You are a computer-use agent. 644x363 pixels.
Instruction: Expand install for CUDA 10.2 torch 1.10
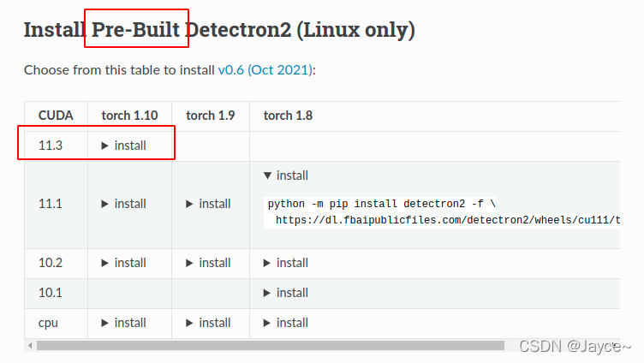123,263
